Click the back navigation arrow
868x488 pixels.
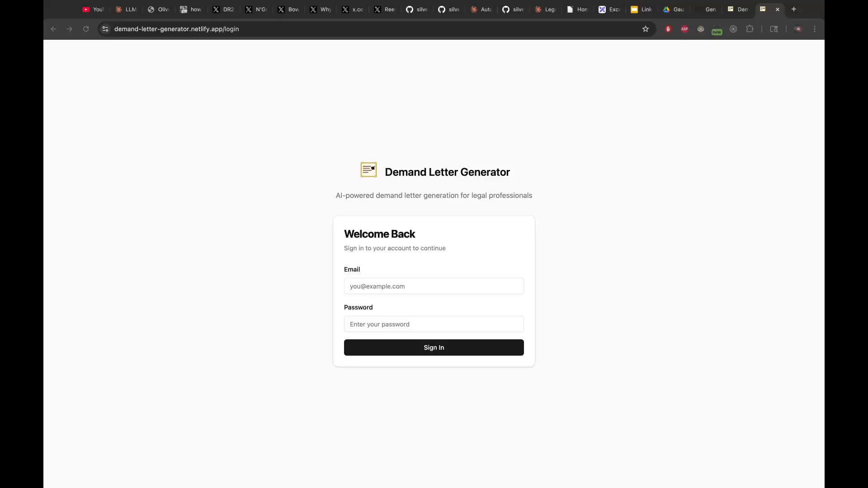pyautogui.click(x=53, y=29)
